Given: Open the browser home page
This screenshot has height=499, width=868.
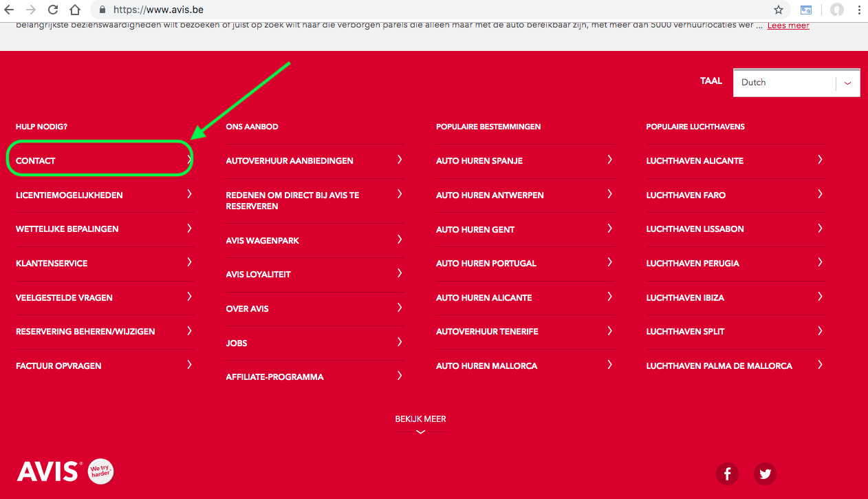Looking at the screenshot, I should (x=74, y=10).
